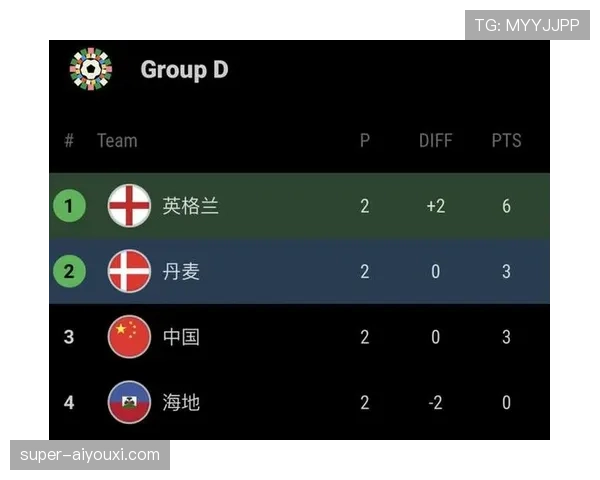The image size is (600, 480).
Task: Open the 丹麦 team name
Action: click(181, 271)
